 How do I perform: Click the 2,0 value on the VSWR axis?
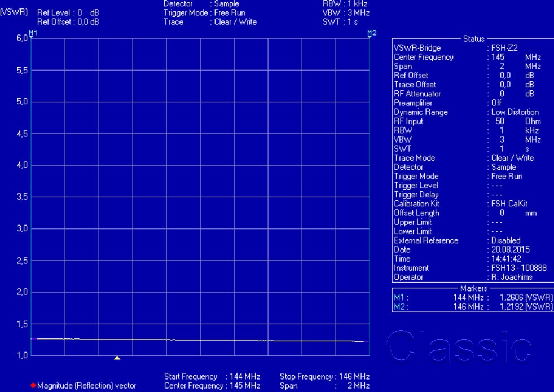click(22, 292)
